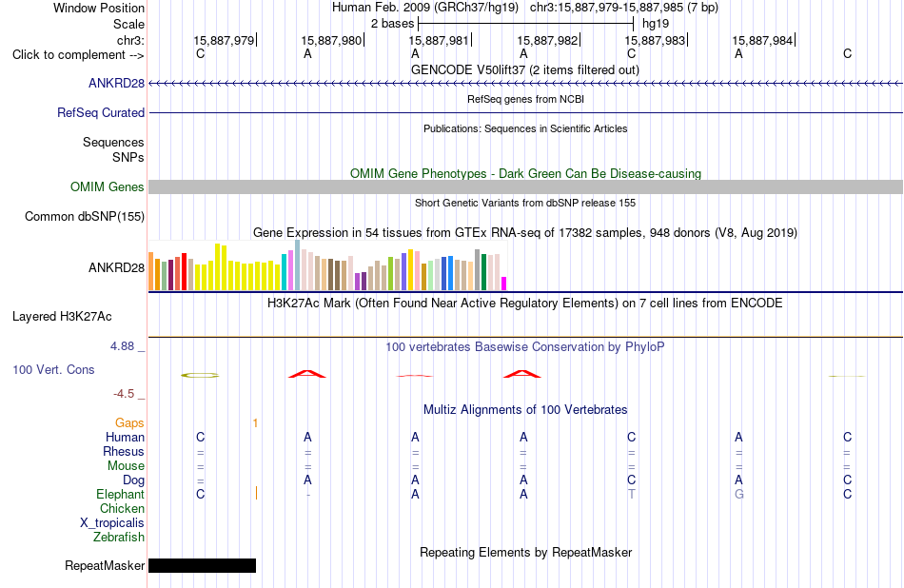Click the OMIM Genes track label
This screenshot has width=904, height=588.
[108, 186]
